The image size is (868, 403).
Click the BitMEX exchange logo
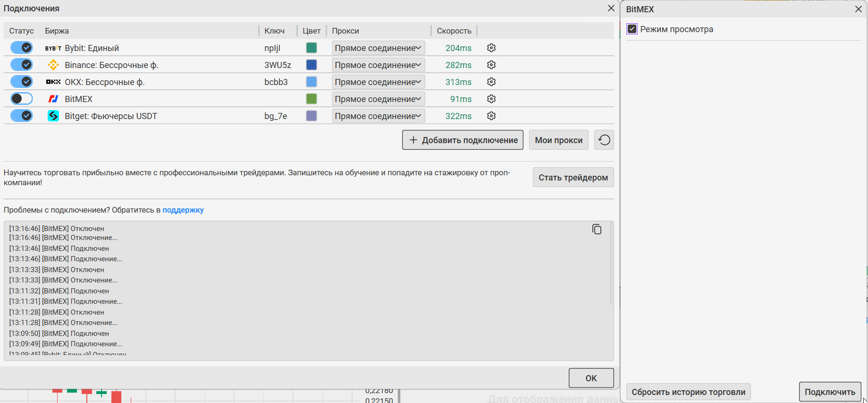pos(53,99)
